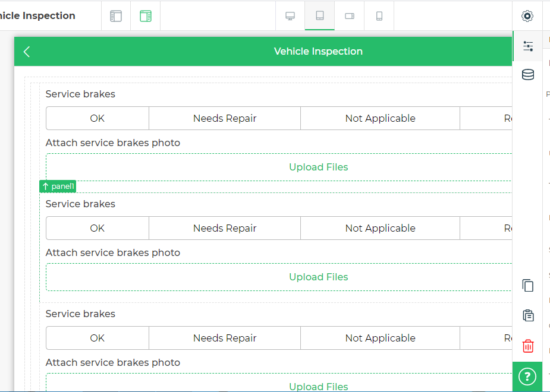Toggle left sidebar layout icon
Image resolution: width=550 pixels, height=392 pixels.
[116, 16]
